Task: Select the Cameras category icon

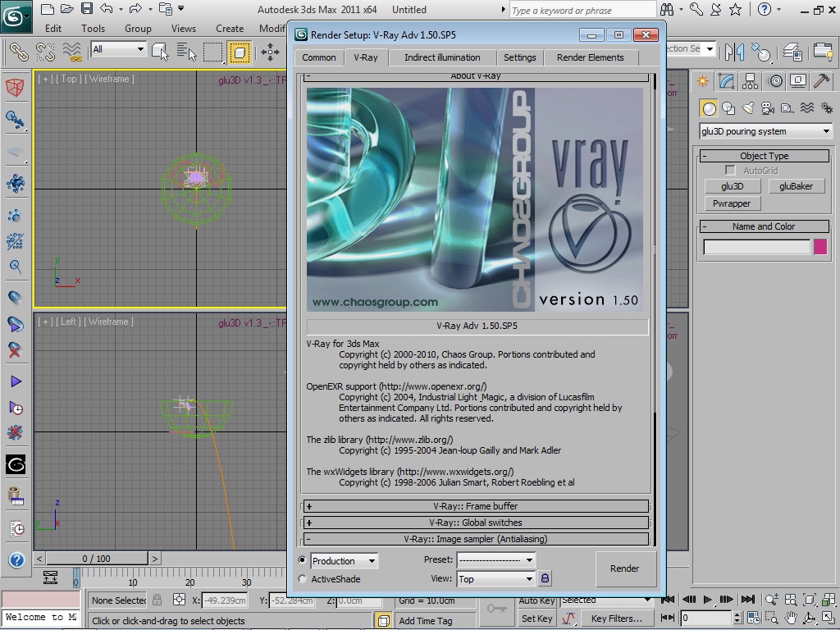Action: point(768,108)
